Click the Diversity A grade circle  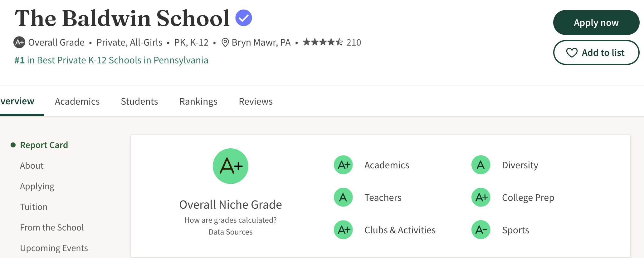[481, 165]
